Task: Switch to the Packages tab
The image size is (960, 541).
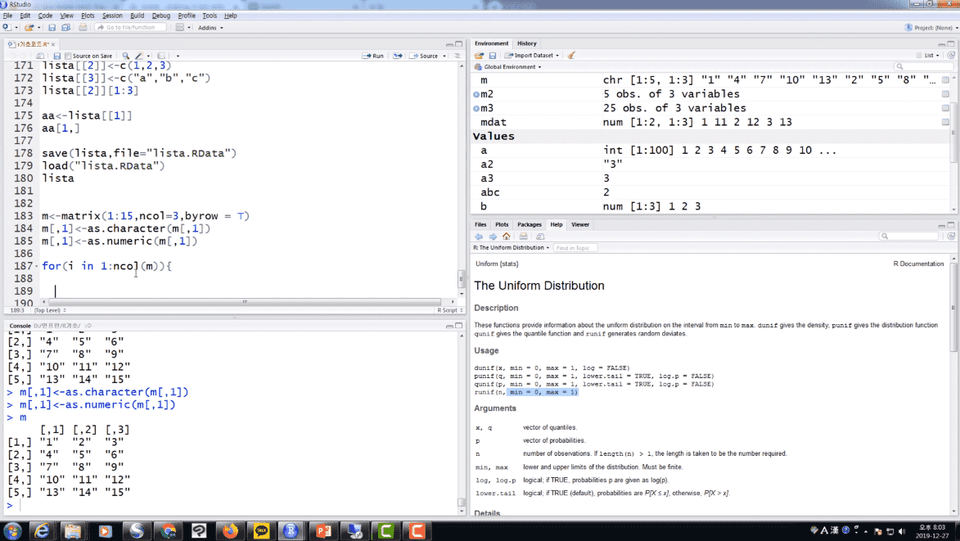Action: coord(529,225)
